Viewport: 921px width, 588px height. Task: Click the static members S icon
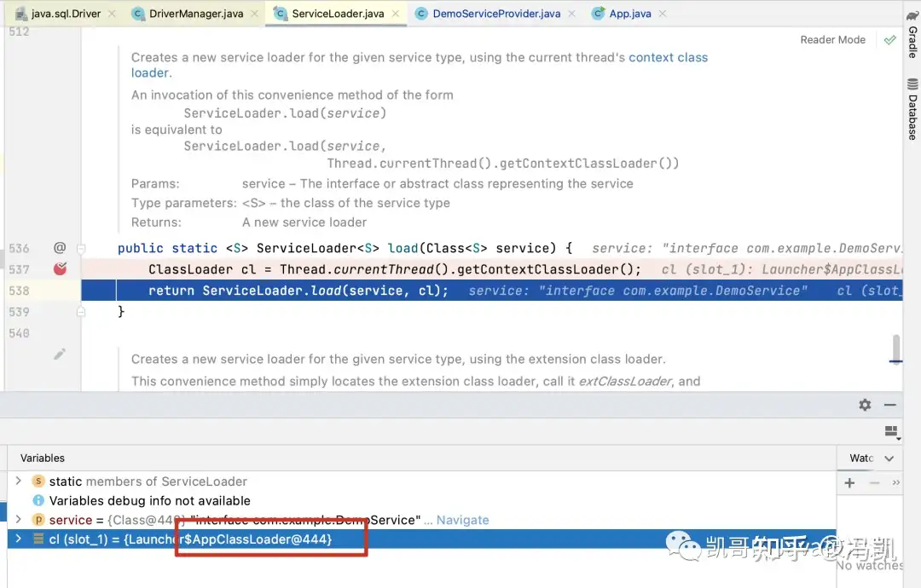(x=38, y=481)
